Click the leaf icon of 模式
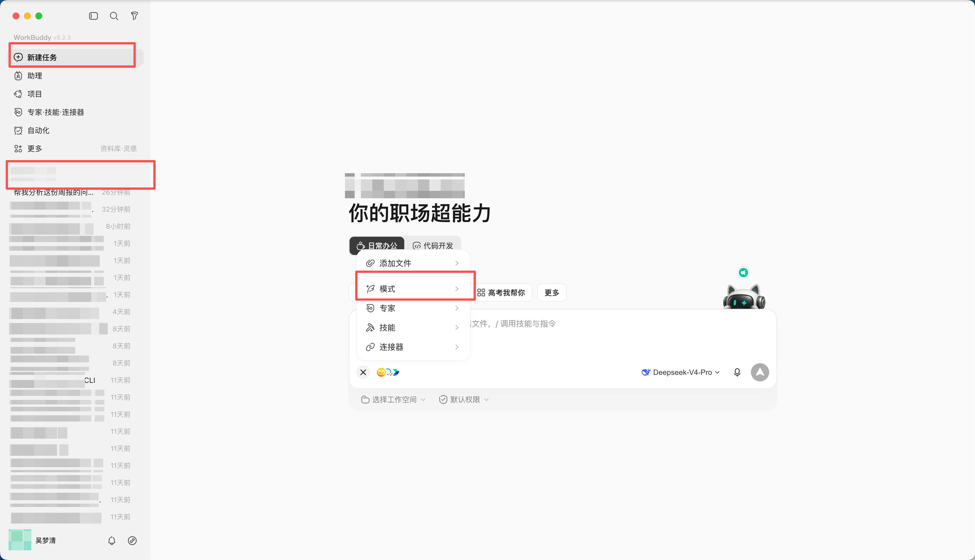This screenshot has width=975, height=560. point(370,289)
